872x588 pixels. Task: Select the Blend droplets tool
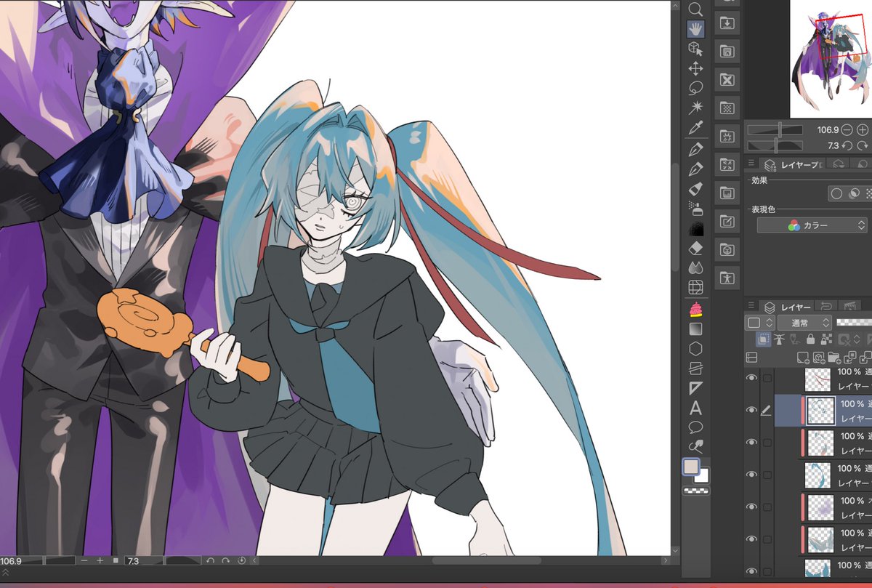[x=695, y=268]
